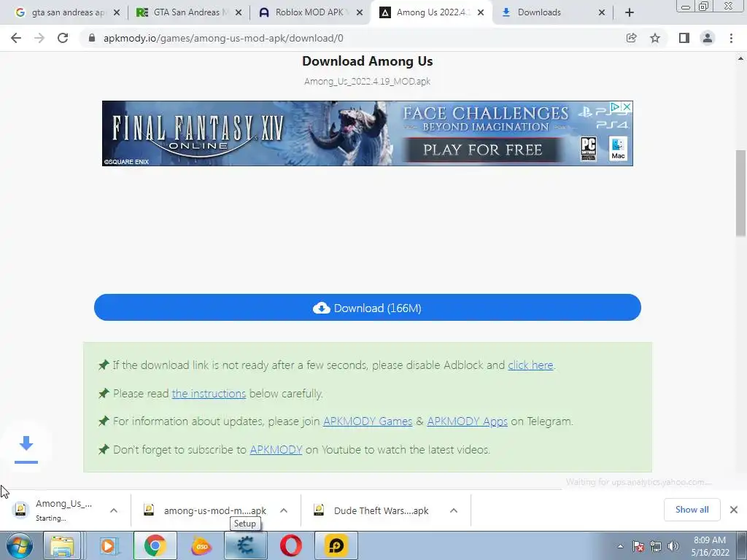This screenshot has width=747, height=560.
Task: Reload the current page
Action: [63, 38]
